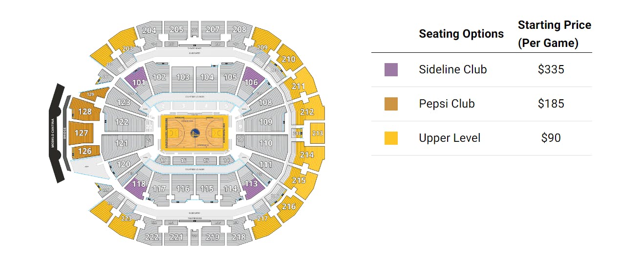Click the Sideline Club label text
This screenshot has width=644, height=269.
pyautogui.click(x=453, y=69)
